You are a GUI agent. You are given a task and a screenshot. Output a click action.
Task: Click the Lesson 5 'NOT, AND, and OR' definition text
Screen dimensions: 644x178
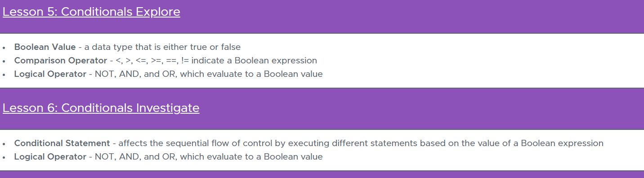pyautogui.click(x=209, y=74)
